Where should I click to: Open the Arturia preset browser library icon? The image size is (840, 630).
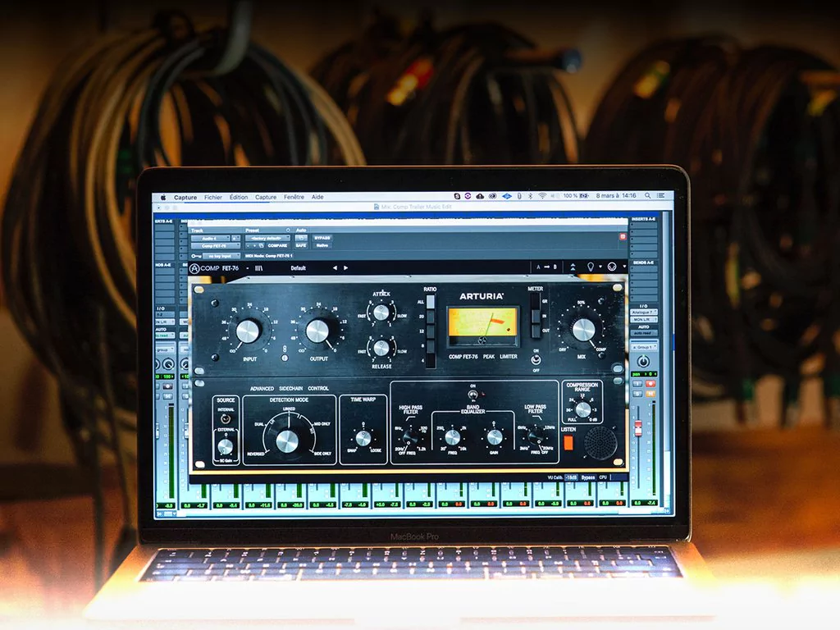coord(261,267)
